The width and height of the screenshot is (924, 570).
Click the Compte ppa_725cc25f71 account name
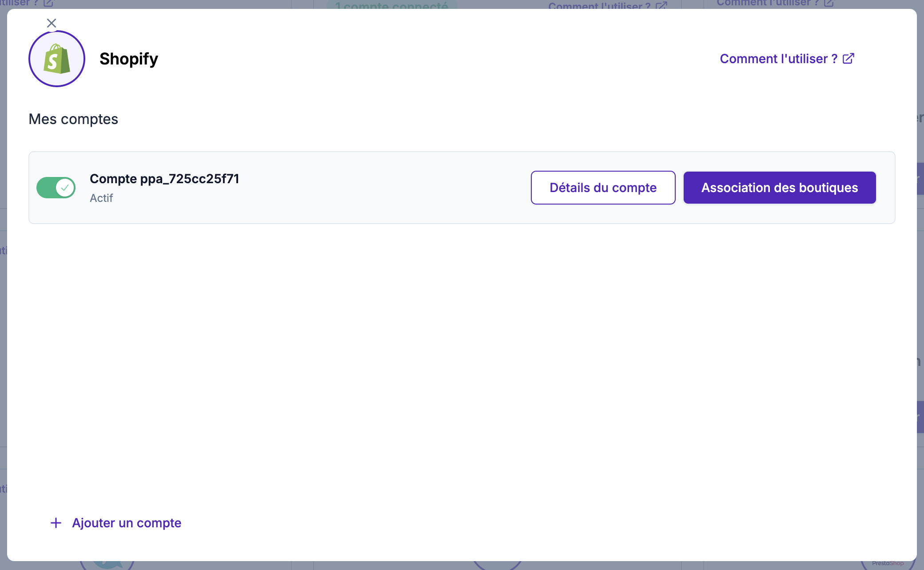coord(164,179)
